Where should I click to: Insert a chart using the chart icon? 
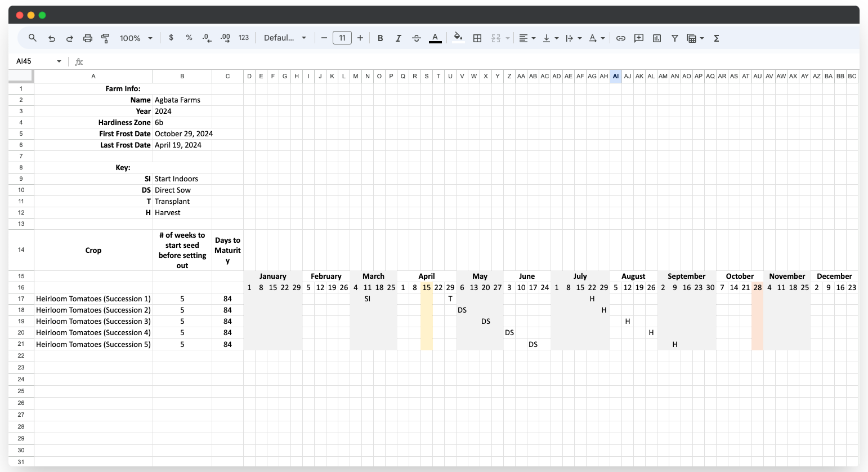pos(656,38)
